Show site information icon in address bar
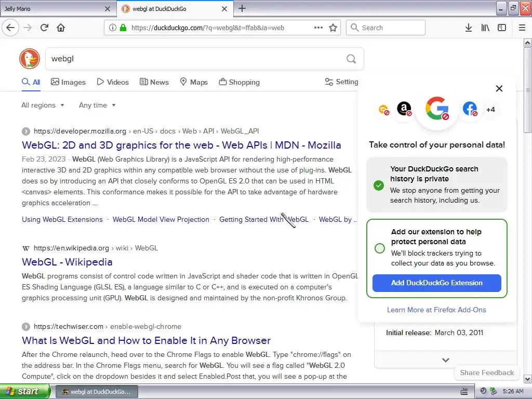 pos(113,28)
